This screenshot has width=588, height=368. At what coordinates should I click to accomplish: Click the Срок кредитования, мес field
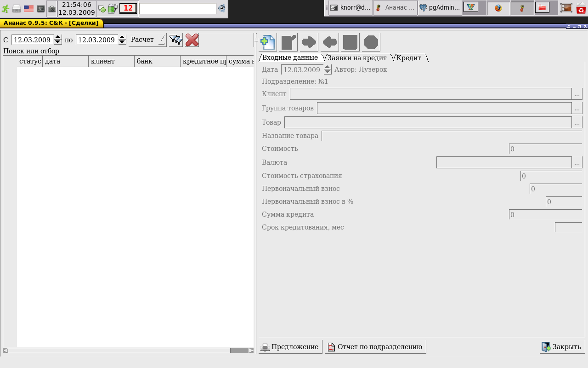569,227
